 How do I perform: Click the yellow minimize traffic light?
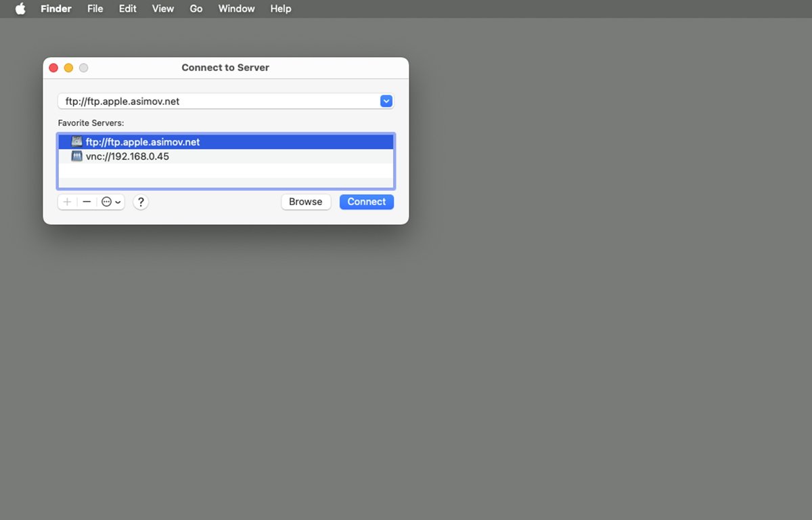coord(68,68)
